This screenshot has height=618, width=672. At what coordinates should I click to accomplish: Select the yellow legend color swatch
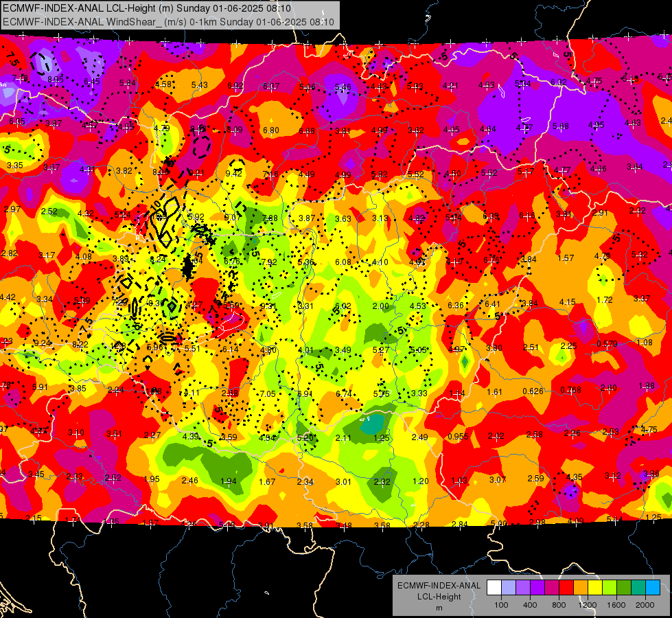(x=595, y=588)
